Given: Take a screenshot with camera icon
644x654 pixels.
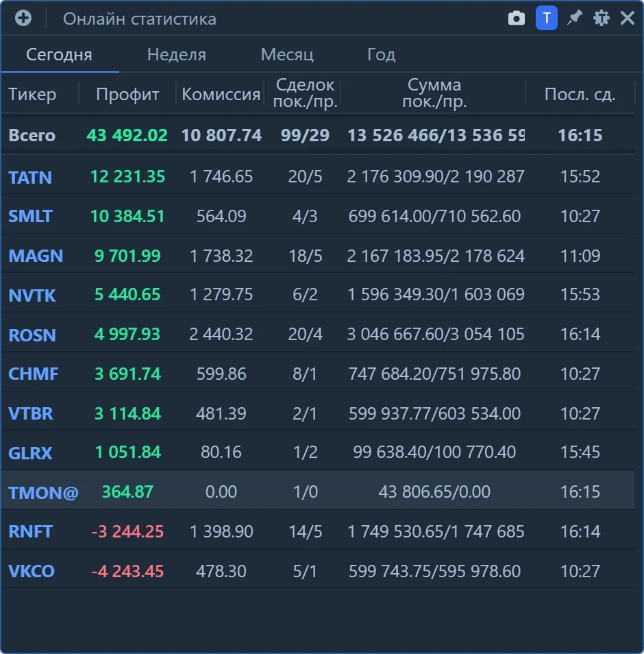Looking at the screenshot, I should [516, 19].
